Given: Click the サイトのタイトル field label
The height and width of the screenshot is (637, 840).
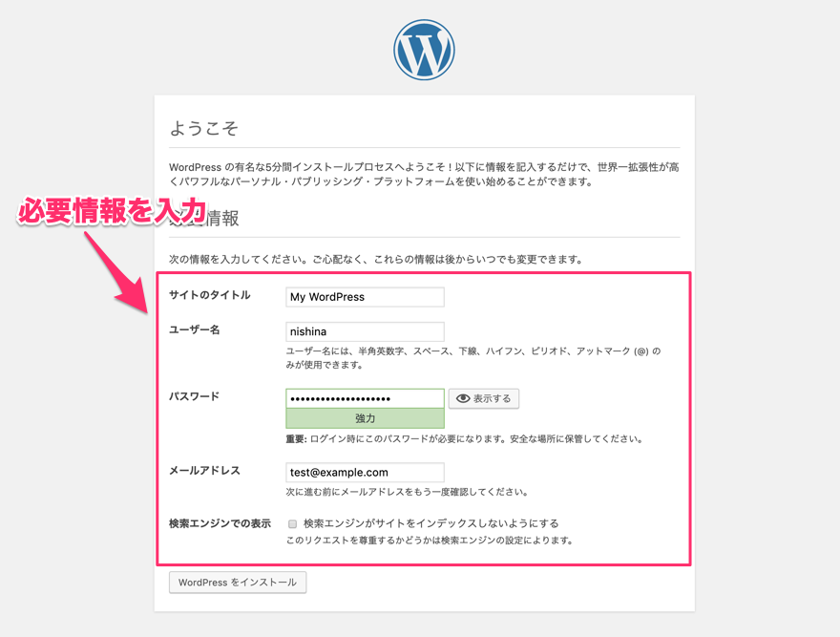Looking at the screenshot, I should coord(210,295).
